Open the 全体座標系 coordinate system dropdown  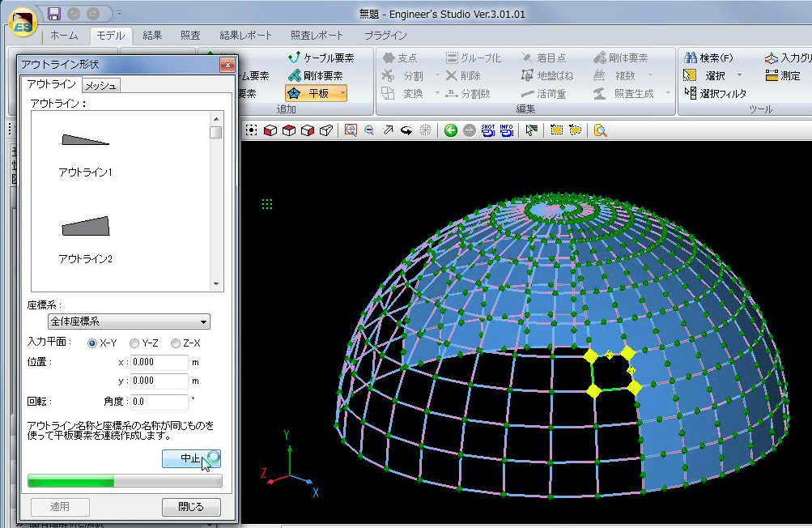pyautogui.click(x=129, y=321)
